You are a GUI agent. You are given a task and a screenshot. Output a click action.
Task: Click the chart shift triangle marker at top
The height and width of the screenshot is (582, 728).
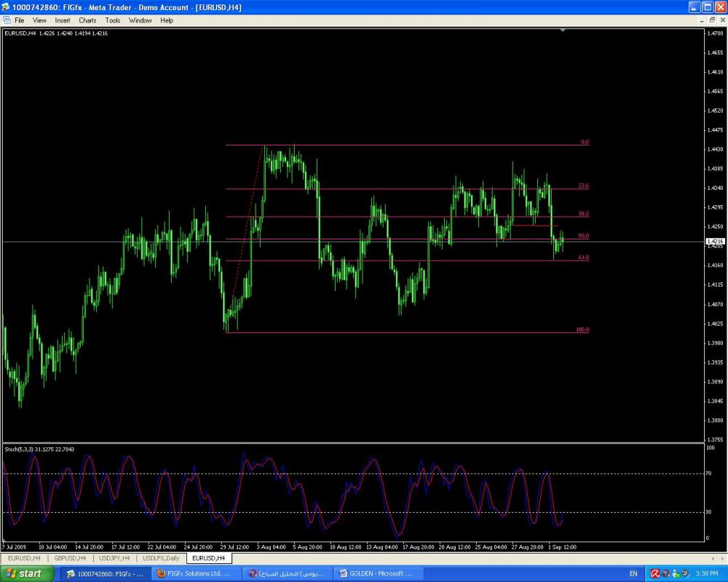coord(563,30)
